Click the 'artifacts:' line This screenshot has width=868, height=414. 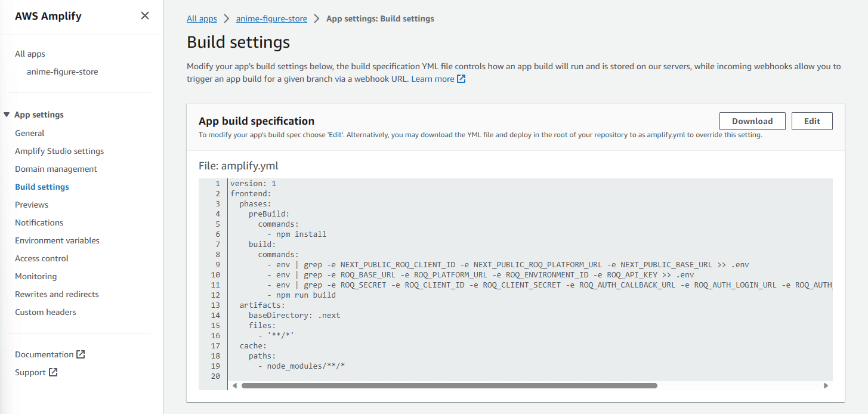pyautogui.click(x=262, y=305)
